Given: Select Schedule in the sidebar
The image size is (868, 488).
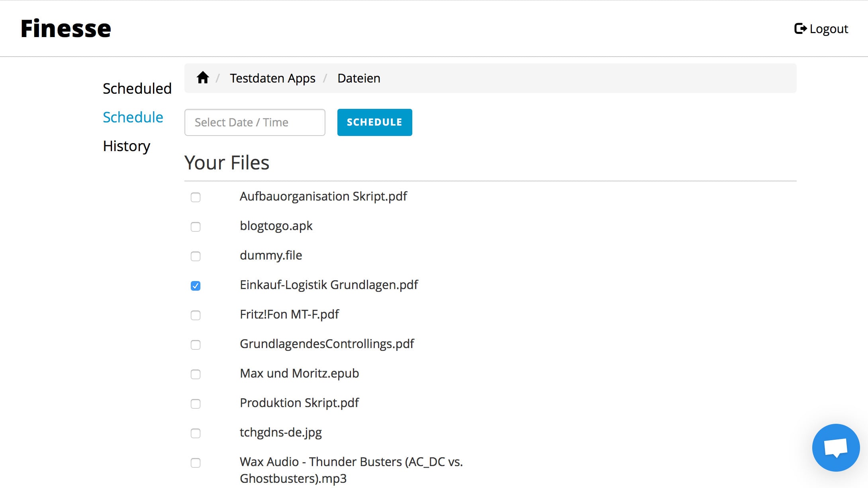Looking at the screenshot, I should (133, 117).
